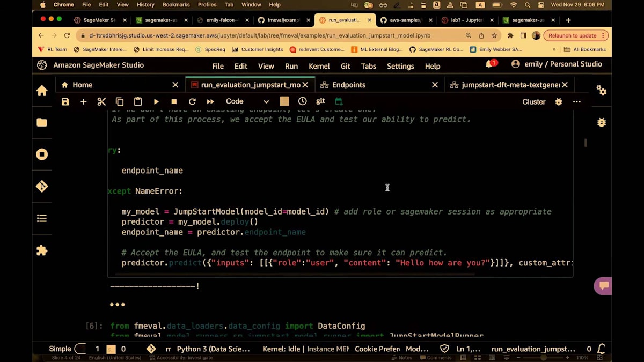Run the selected cell with play icon
The width and height of the screenshot is (644, 362).
156,101
